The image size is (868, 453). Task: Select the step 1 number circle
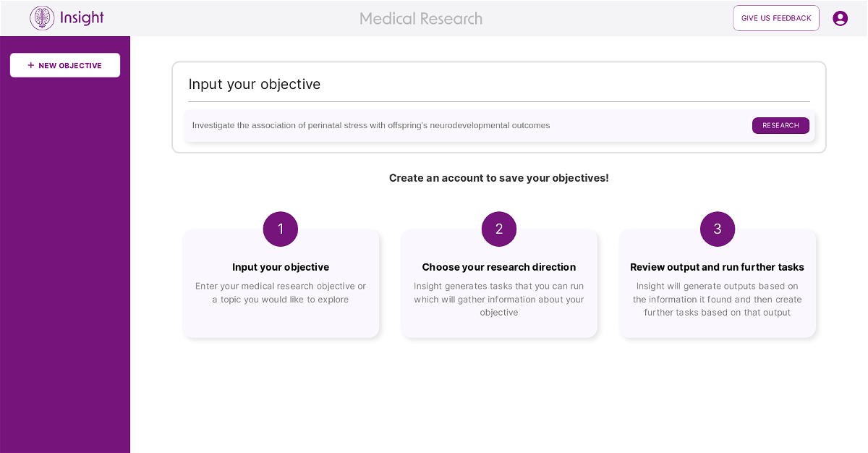[281, 229]
